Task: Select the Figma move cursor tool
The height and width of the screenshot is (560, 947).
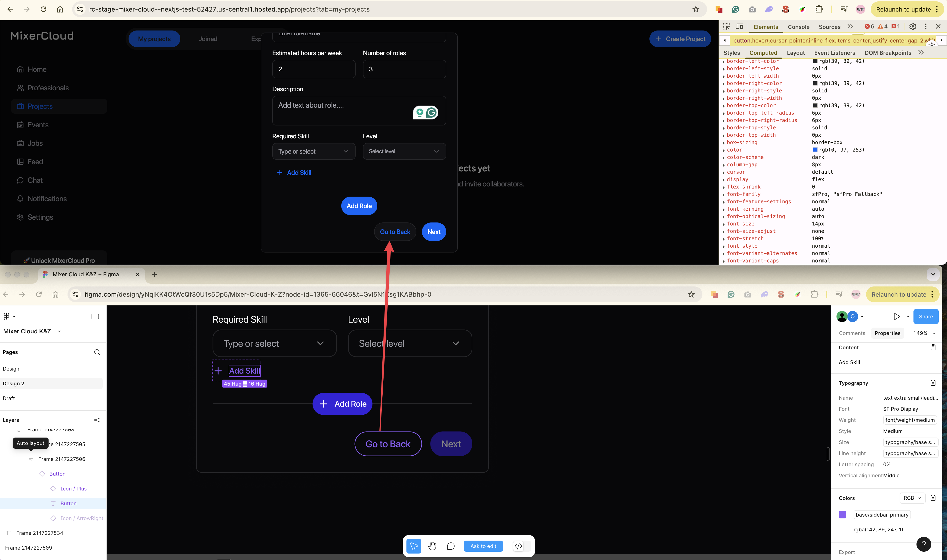Action: pyautogui.click(x=414, y=546)
